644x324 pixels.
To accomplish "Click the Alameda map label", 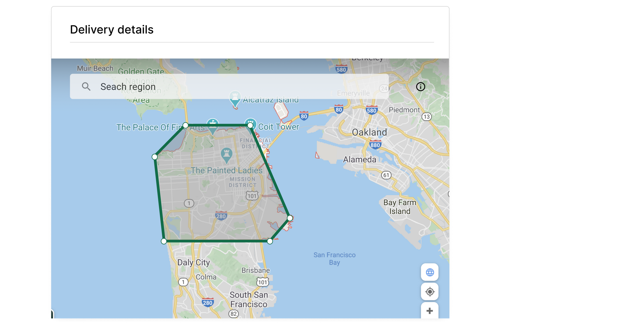I will [x=359, y=160].
